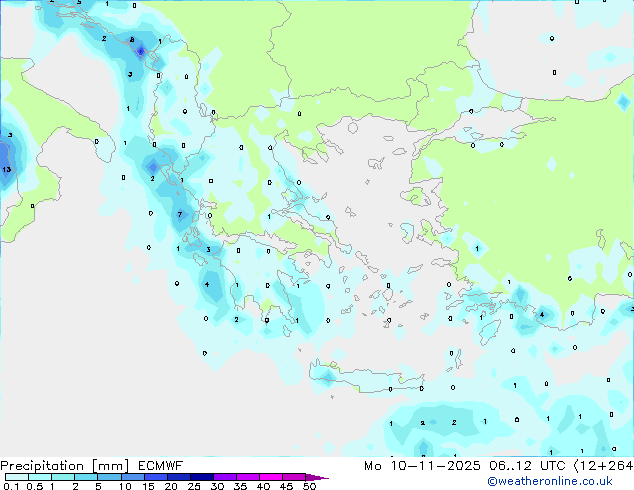Click the over-50 arrow tip of the legend
Image resolution: width=634 pixels, height=490 pixels.
[317, 478]
